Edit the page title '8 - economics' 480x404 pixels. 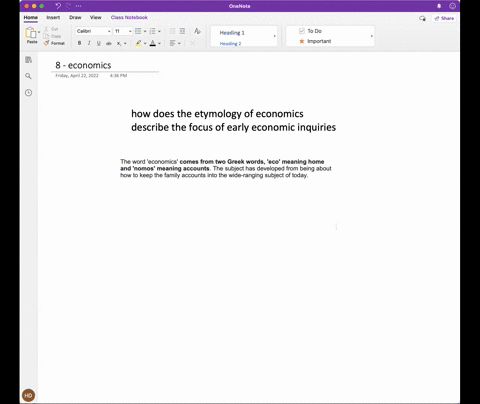(x=83, y=65)
